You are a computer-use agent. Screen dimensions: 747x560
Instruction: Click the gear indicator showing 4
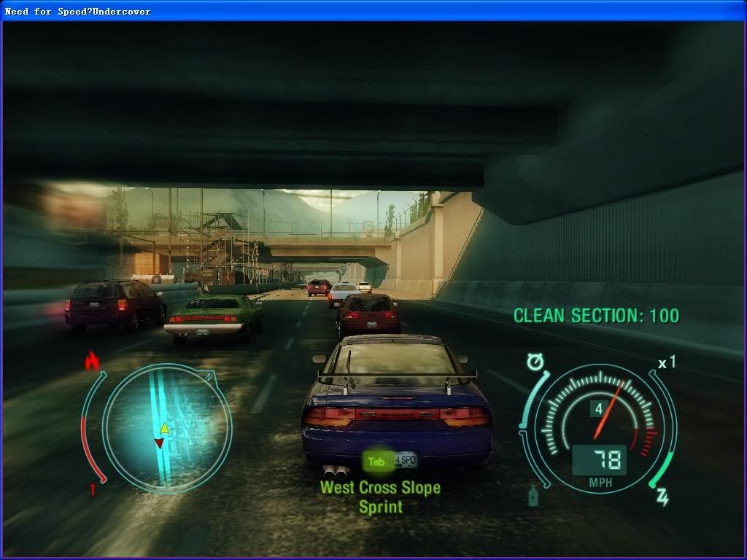click(599, 409)
